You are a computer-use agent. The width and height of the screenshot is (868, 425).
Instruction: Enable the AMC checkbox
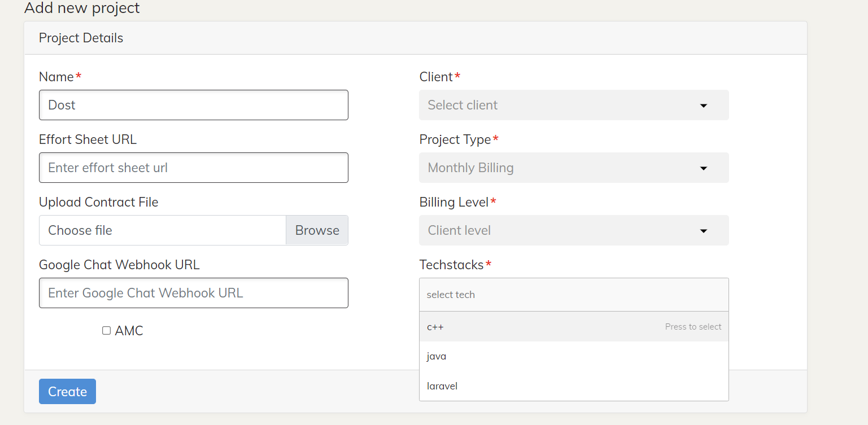[x=106, y=330]
